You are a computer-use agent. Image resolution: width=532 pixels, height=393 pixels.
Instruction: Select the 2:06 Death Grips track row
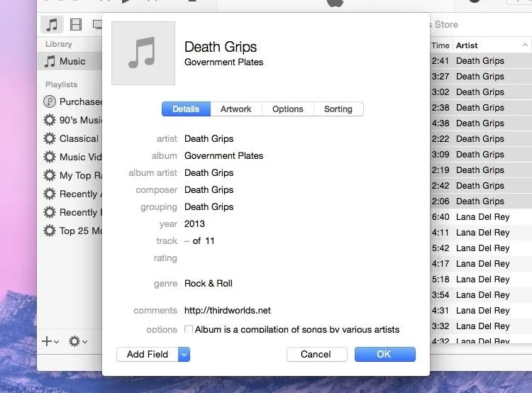click(x=481, y=201)
